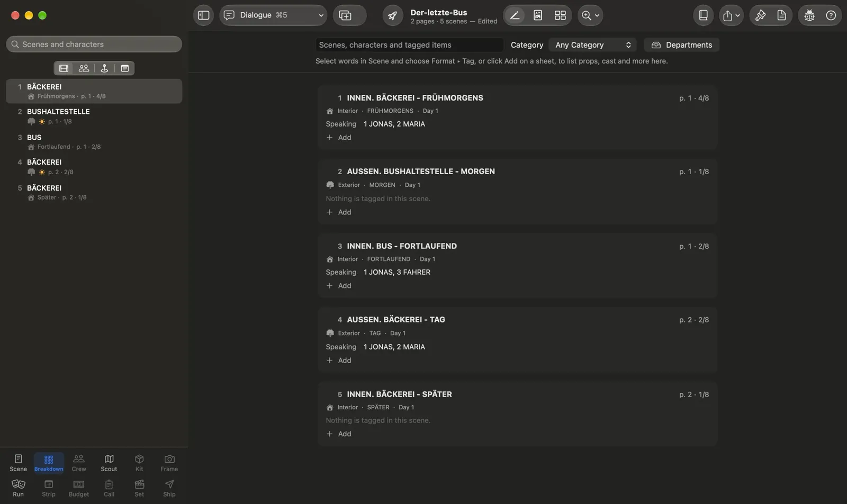Click the document page icon
Screen dimensions: 847x504
click(781, 15)
